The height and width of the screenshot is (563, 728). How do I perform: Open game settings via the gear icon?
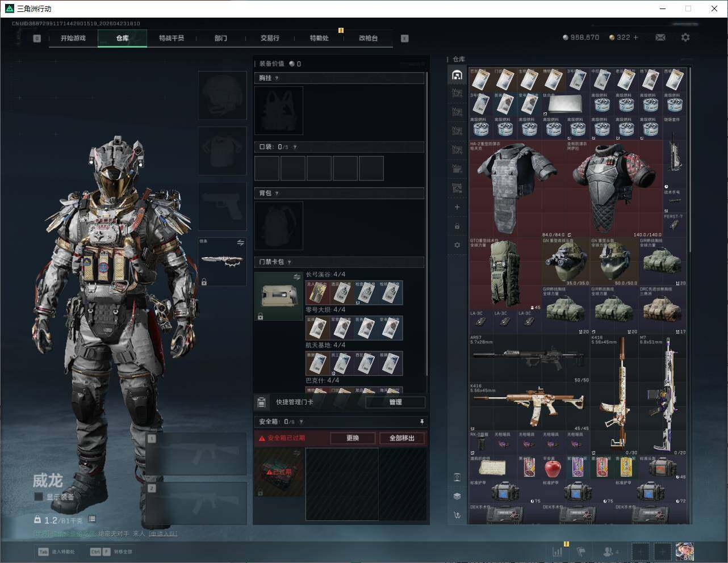click(685, 37)
